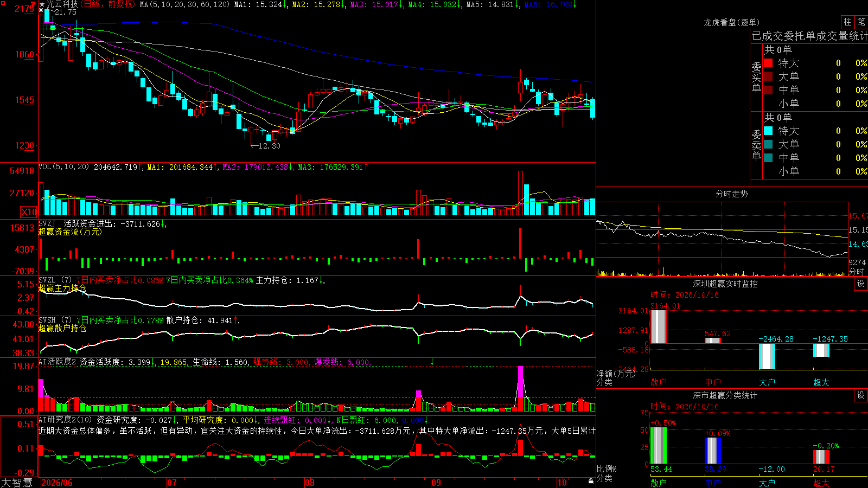Screen dimensions: 868x488
Task: Click the sun marker at 21.75 high
Action: (41, 11)
